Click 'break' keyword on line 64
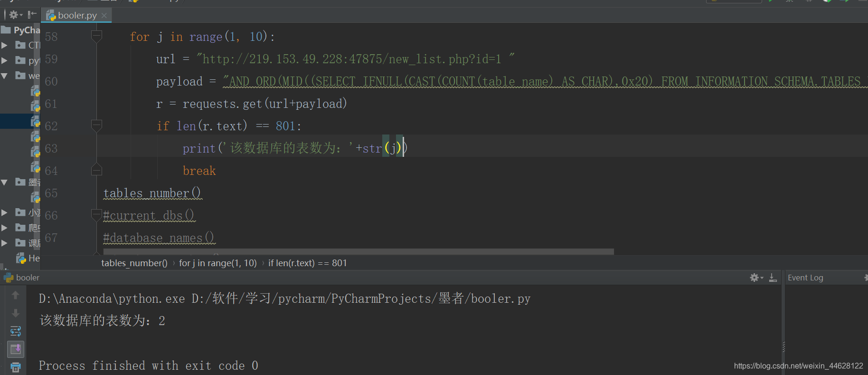Image resolution: width=868 pixels, height=375 pixels. click(199, 171)
